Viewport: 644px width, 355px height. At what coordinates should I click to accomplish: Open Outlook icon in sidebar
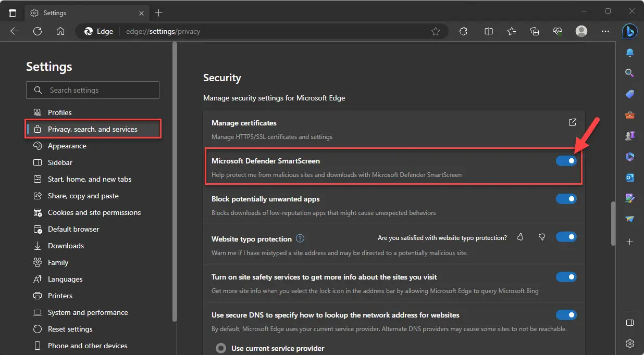630,177
